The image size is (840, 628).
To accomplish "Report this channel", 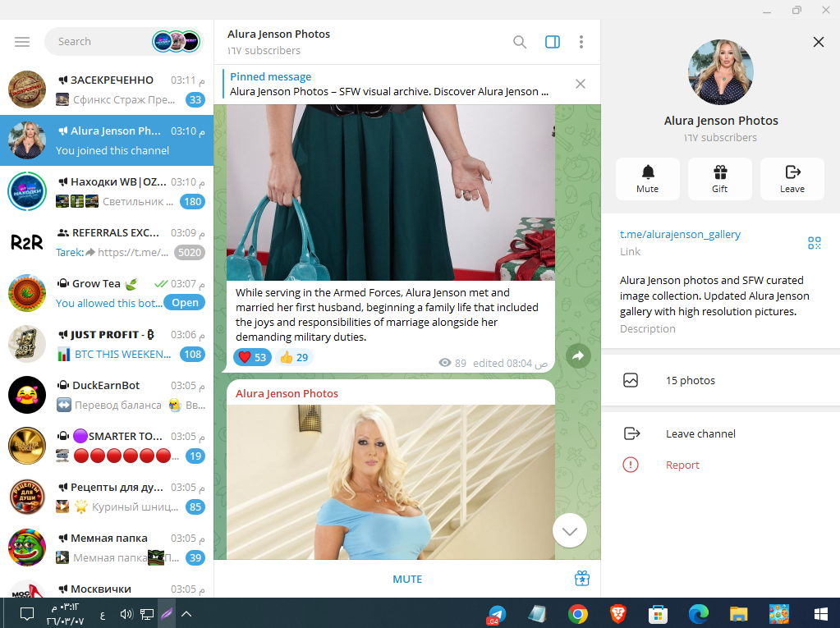I will click(x=721, y=465).
